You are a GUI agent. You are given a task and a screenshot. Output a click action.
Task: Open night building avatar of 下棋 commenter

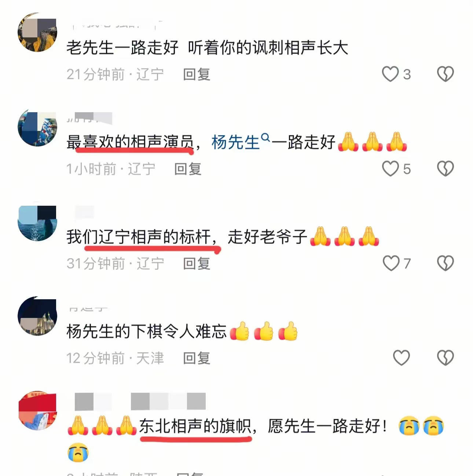37,316
